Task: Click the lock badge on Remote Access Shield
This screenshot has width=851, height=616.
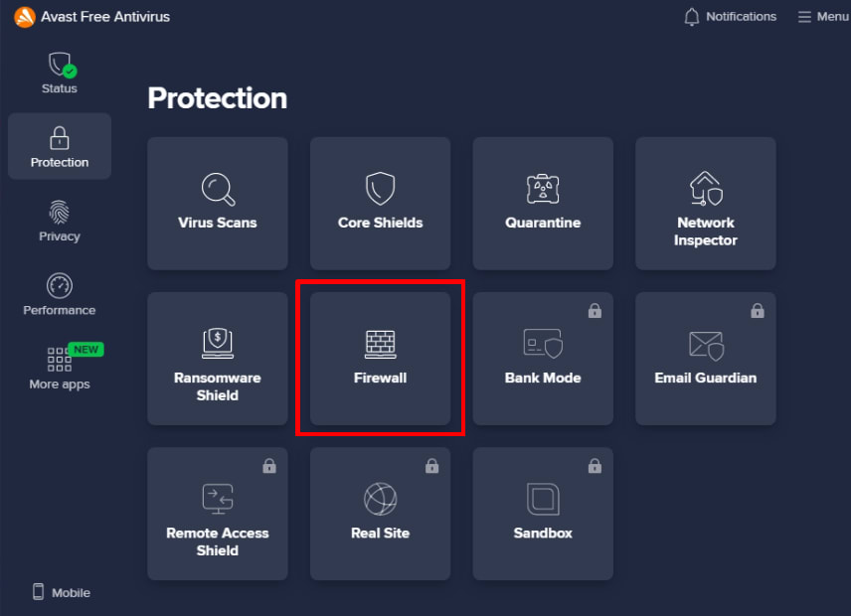Action: coord(269,466)
